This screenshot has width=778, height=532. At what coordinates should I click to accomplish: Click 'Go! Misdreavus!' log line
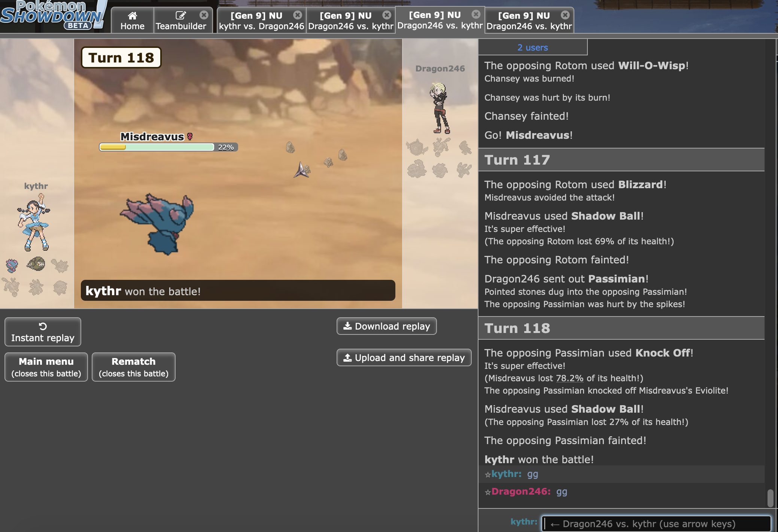click(528, 135)
